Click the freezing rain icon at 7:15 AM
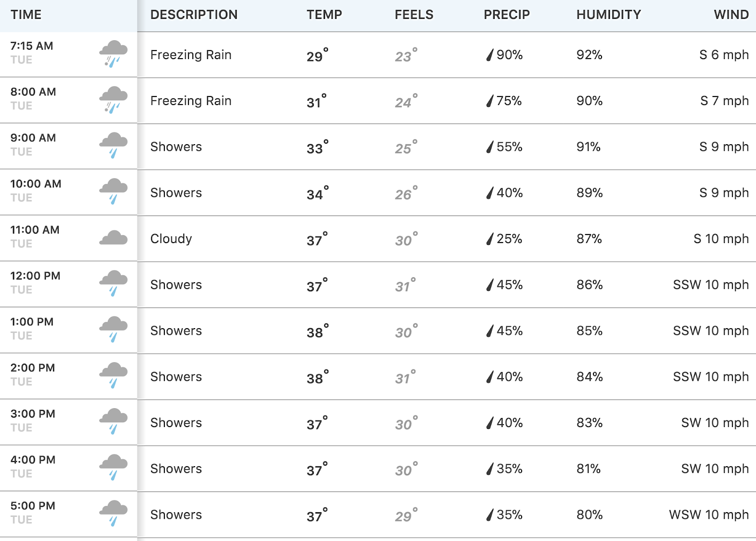 (113, 54)
